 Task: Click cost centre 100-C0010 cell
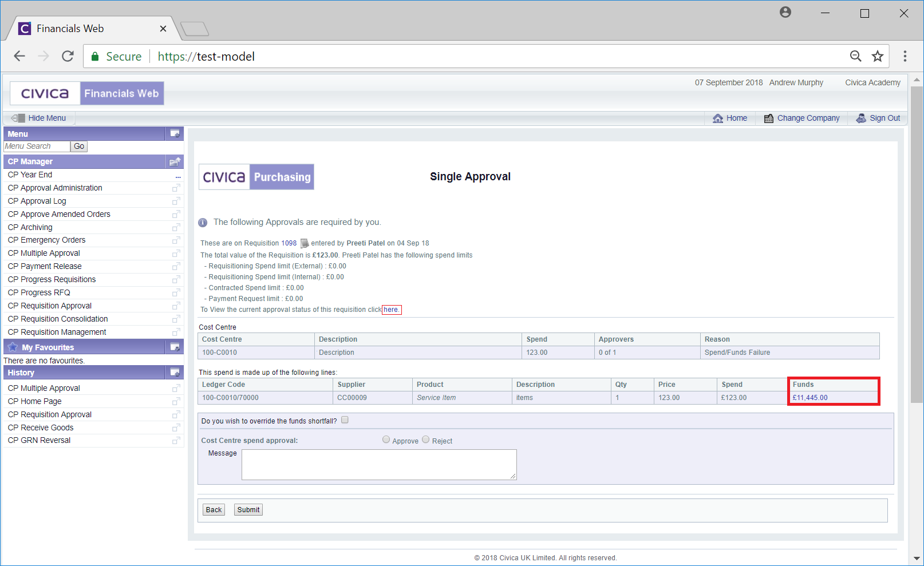pyautogui.click(x=256, y=353)
